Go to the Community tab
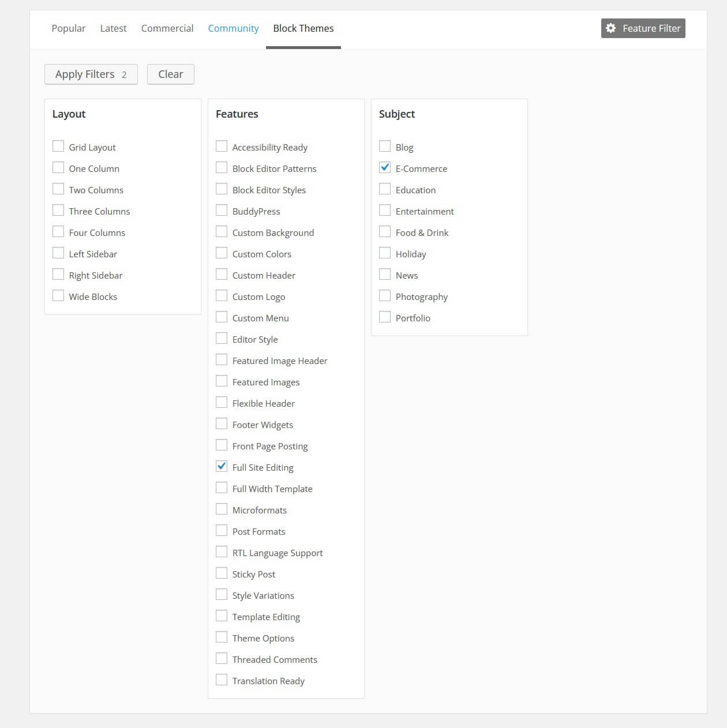The image size is (727, 728). [x=233, y=28]
